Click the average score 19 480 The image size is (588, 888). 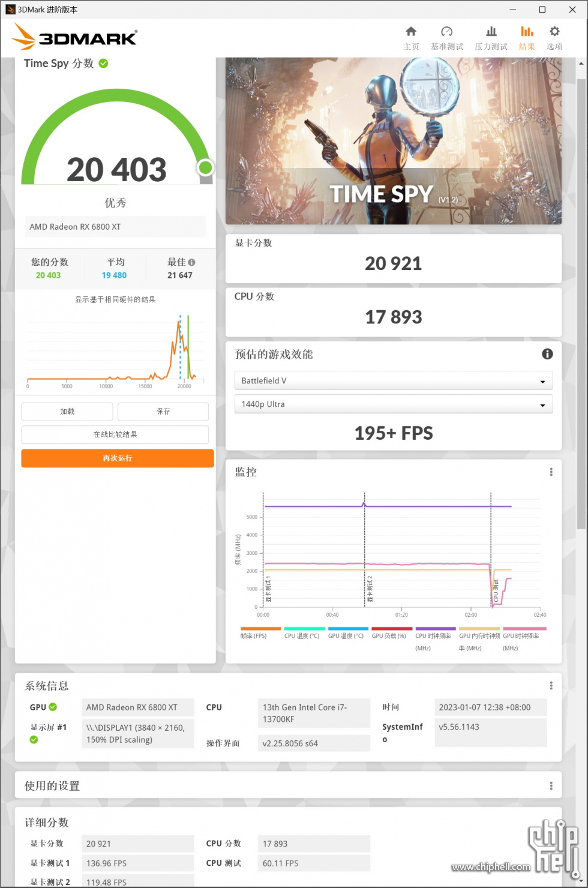click(114, 275)
